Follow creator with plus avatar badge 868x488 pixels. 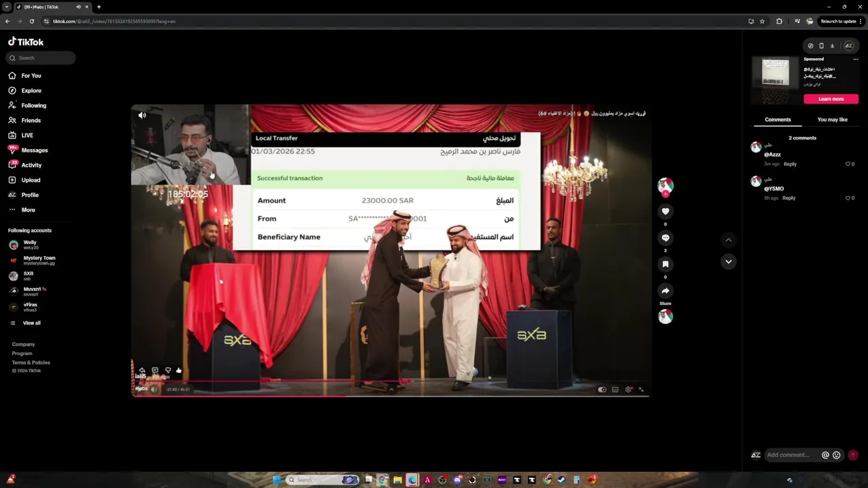(x=665, y=195)
